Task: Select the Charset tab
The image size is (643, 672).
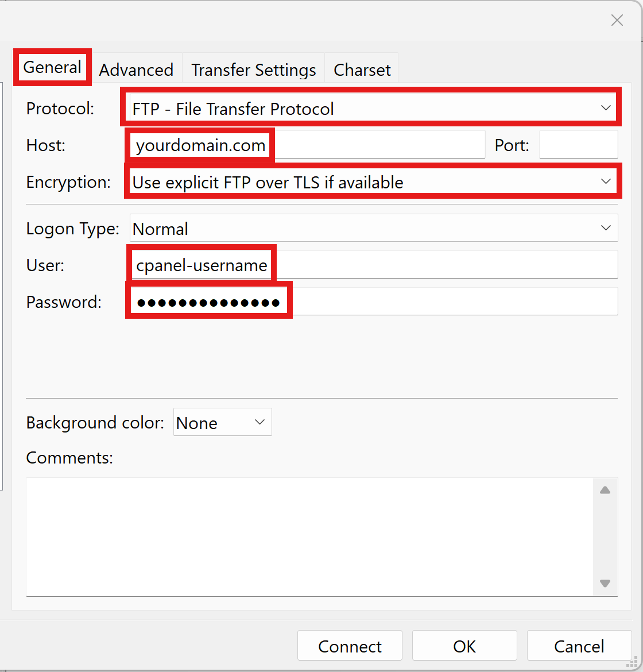Action: tap(362, 70)
